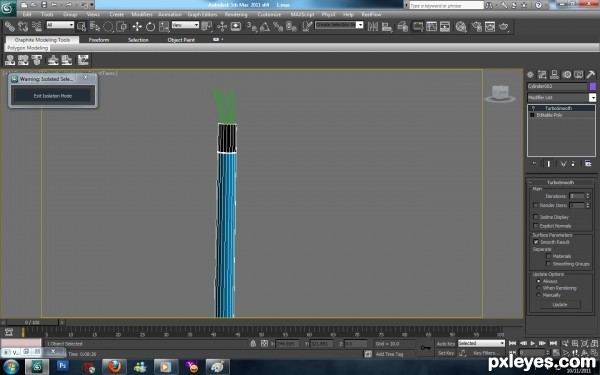This screenshot has height=375, width=600.
Task: Check the Smoothing Groups checkbox
Action: click(x=549, y=264)
